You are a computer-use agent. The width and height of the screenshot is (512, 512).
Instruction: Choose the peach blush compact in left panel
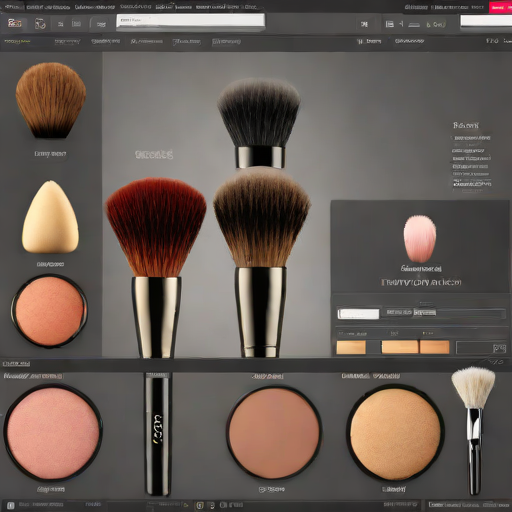point(49,311)
